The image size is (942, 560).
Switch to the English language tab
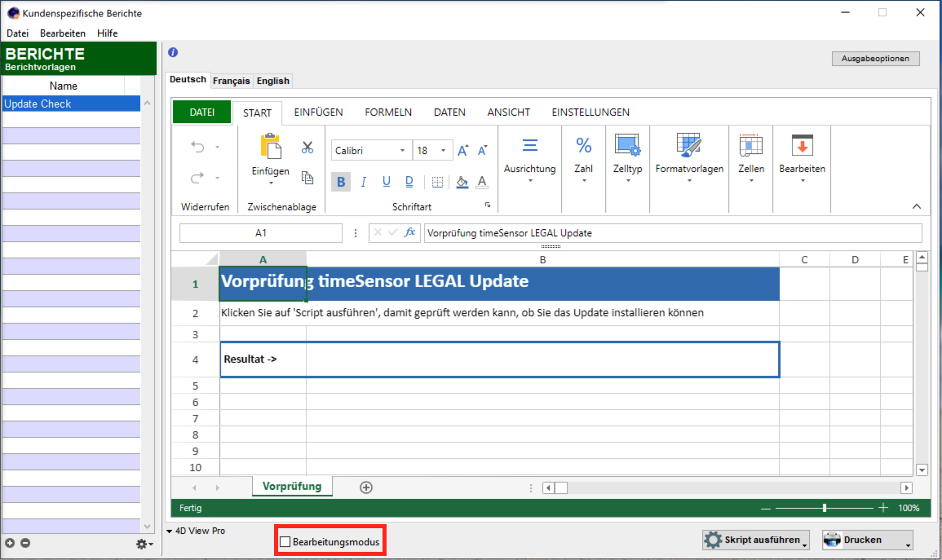pyautogui.click(x=272, y=81)
